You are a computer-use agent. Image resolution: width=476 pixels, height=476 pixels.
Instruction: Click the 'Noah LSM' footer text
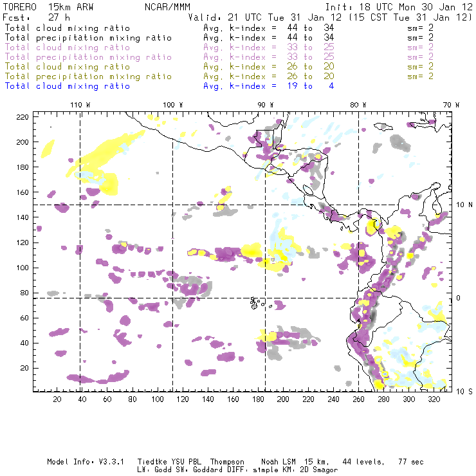[278, 462]
